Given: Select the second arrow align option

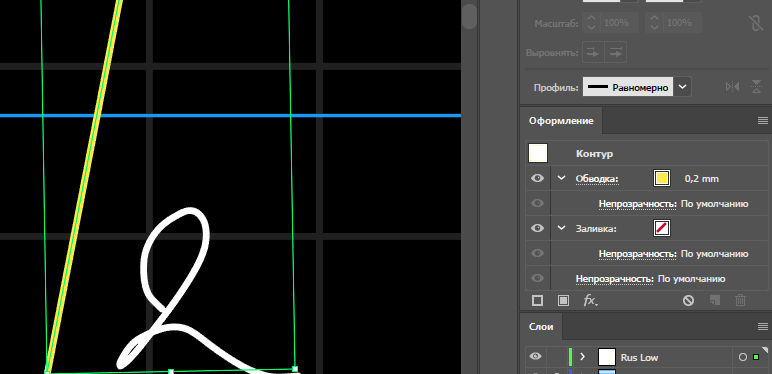Looking at the screenshot, I should pos(615,52).
